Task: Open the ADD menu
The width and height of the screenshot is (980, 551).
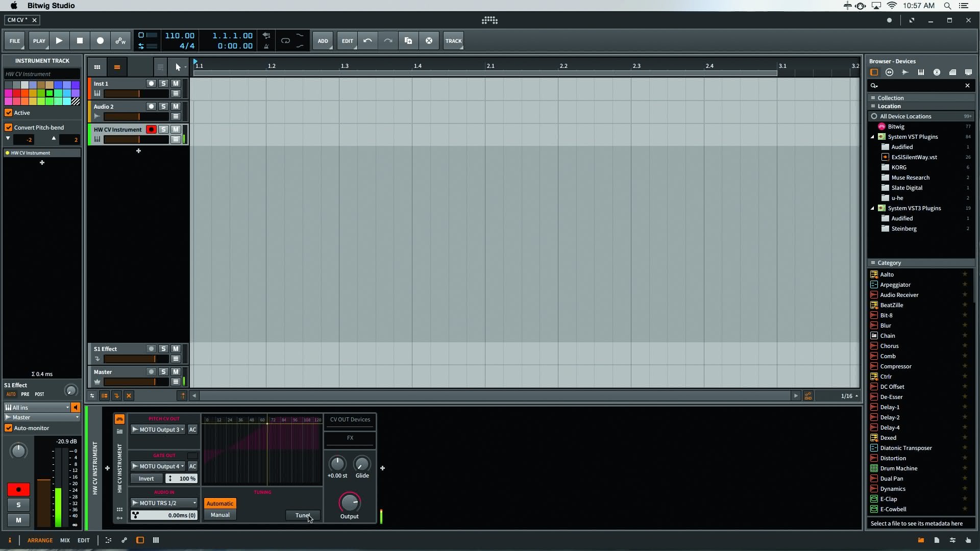Action: click(323, 41)
